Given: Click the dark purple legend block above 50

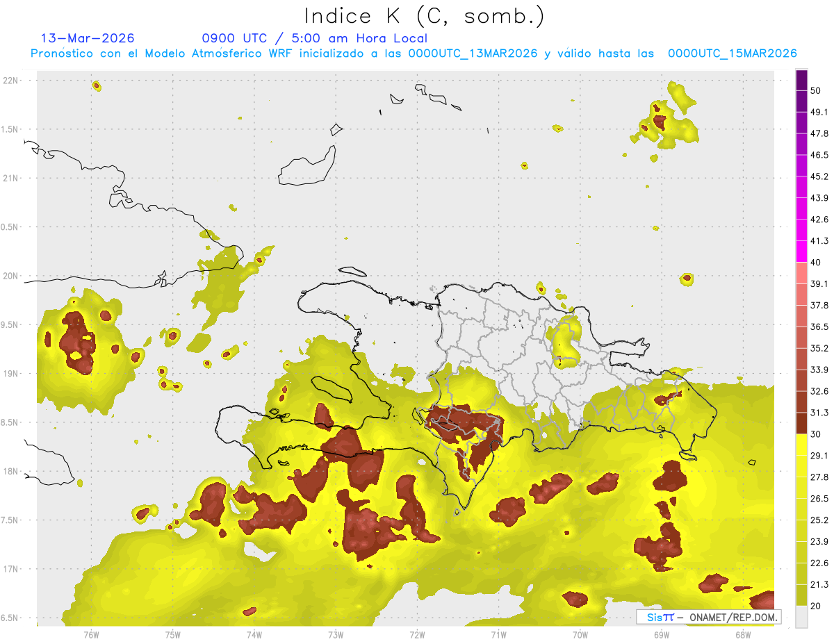Looking at the screenshot, I should 802,81.
